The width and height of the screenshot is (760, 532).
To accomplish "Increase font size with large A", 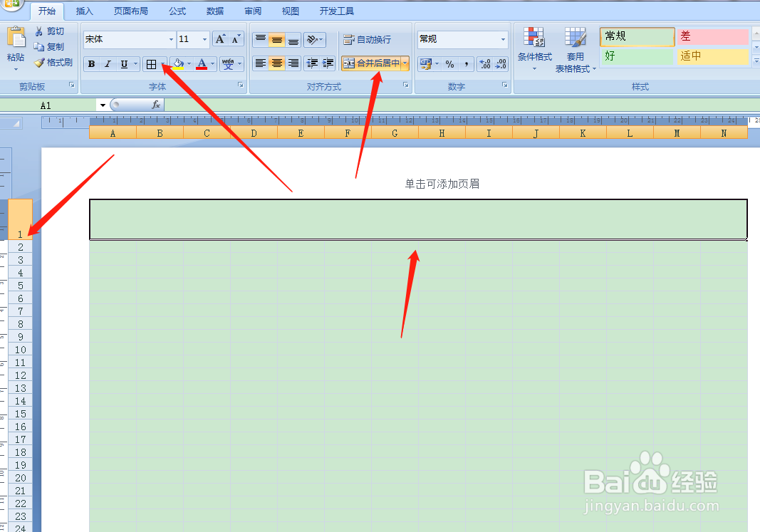I will point(220,39).
